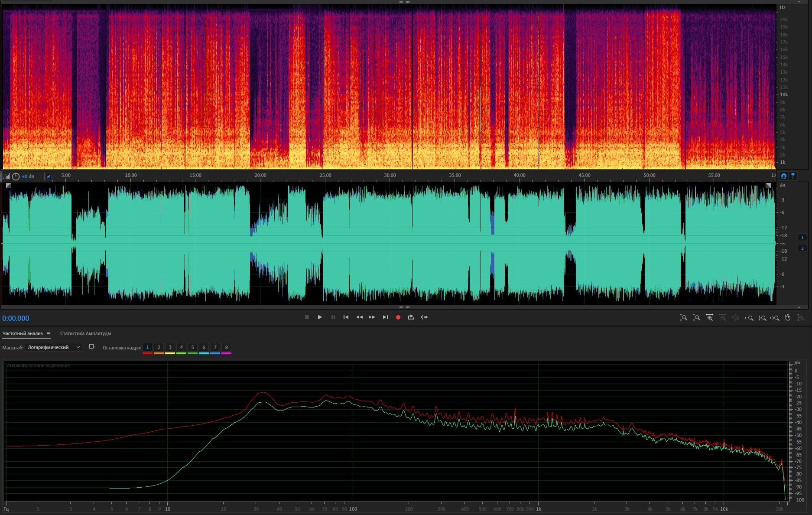Click hold frame button 8

(x=226, y=347)
